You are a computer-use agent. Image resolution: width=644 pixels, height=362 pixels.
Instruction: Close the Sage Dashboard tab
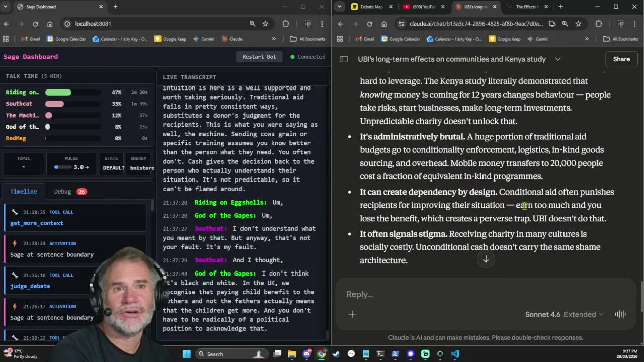101,7
